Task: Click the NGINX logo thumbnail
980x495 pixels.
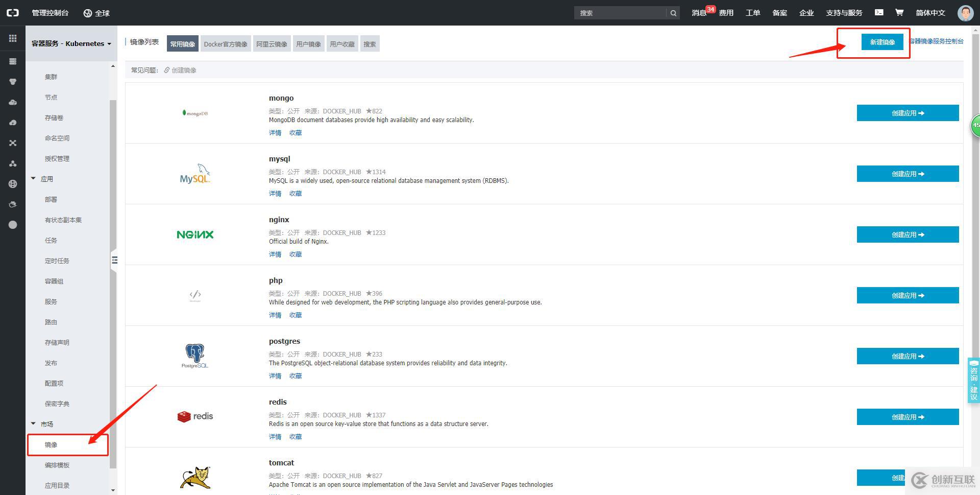Action: pyautogui.click(x=195, y=234)
